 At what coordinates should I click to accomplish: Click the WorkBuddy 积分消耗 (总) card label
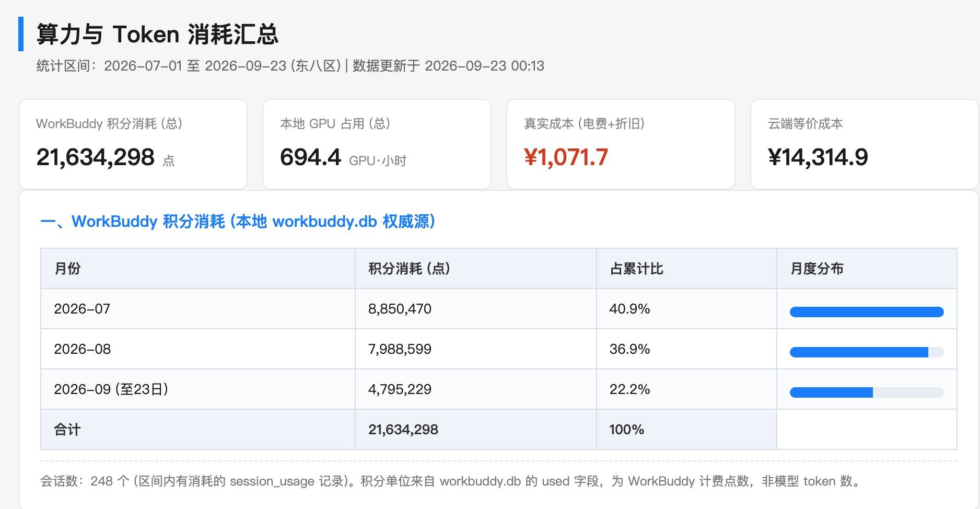click(x=109, y=124)
